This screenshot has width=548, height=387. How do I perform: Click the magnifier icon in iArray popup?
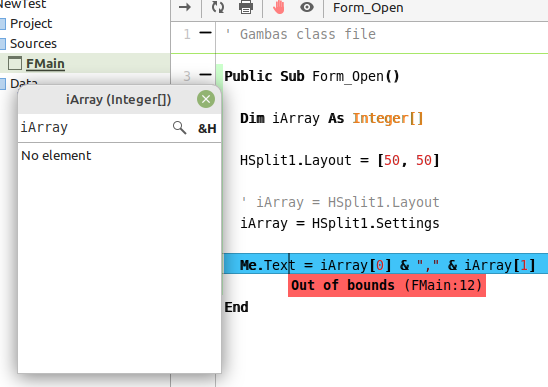tap(179, 128)
